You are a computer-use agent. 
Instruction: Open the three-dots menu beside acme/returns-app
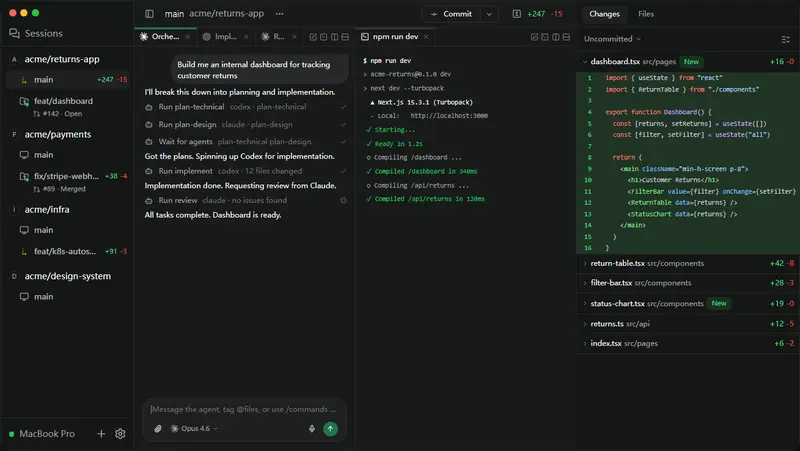tap(279, 14)
